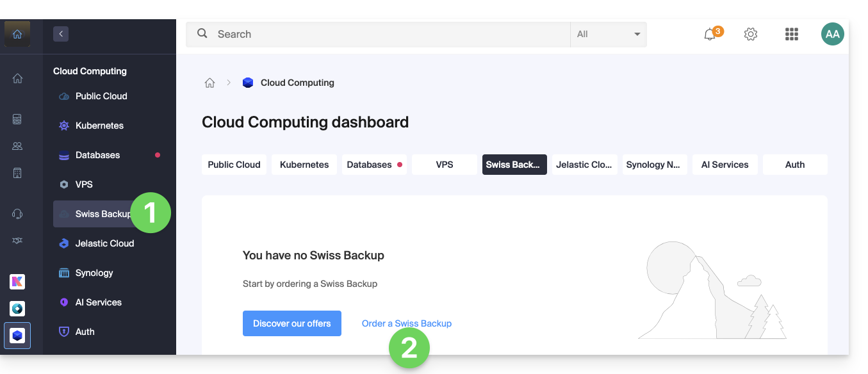Click the Discover our offers button
Viewport: 868px width, 374px height.
click(x=292, y=323)
